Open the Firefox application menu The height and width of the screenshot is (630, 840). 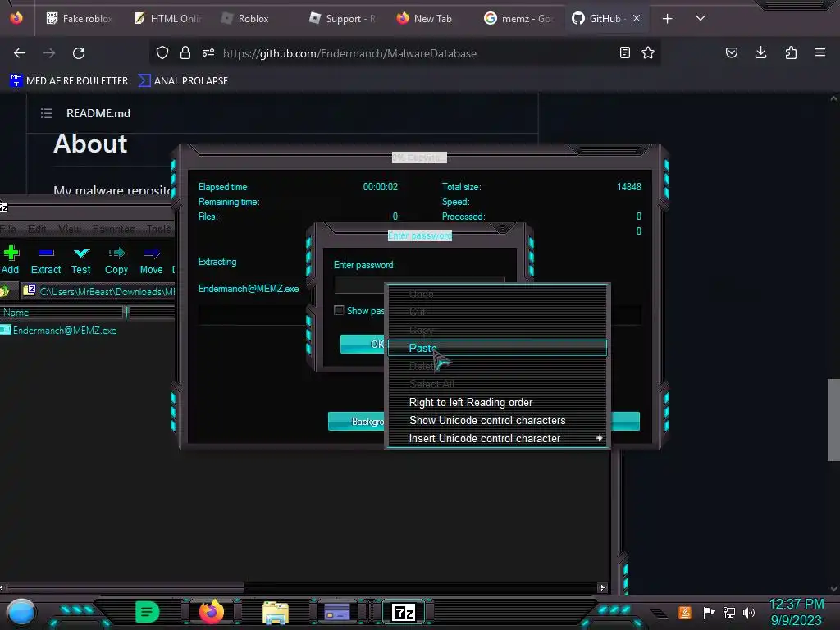(x=820, y=52)
